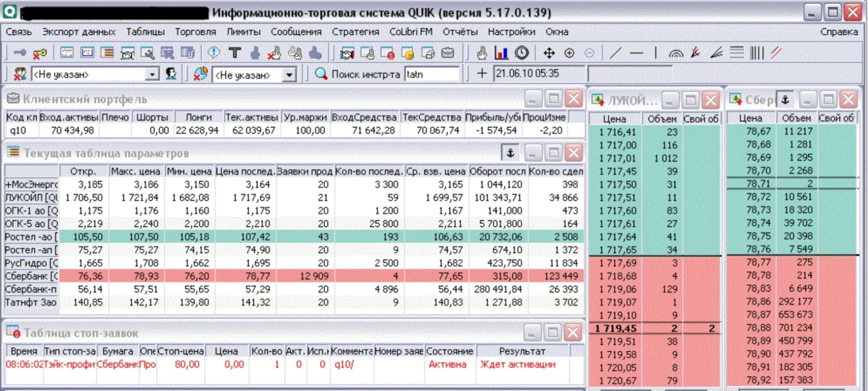Select the horizontal line drawing tool
The width and height of the screenshot is (868, 391).
click(x=636, y=53)
